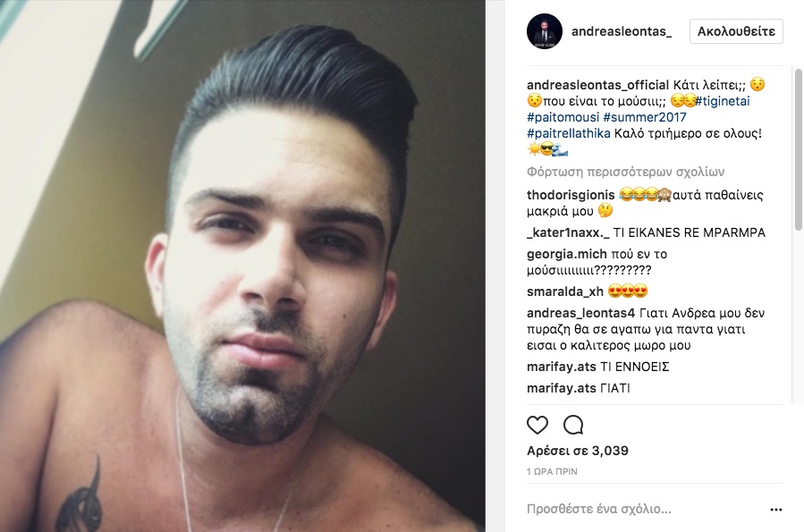Open the #paitomousi hashtag

563,117
